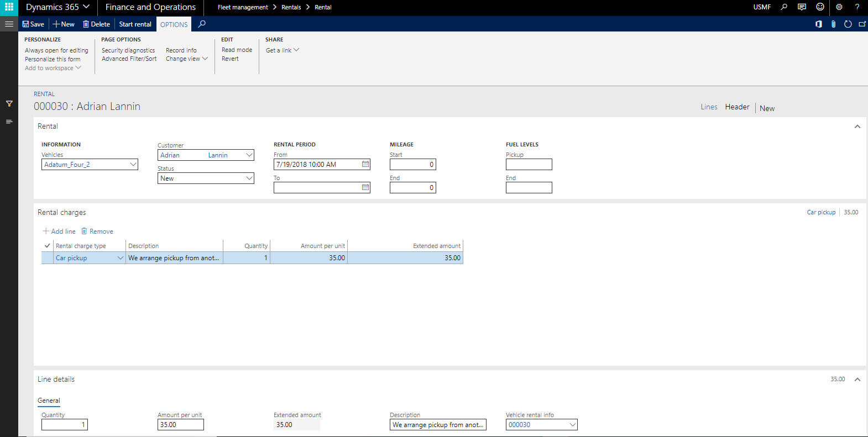Viewport: 868px width, 437px height.
Task: Switch to Lines view
Action: coord(709,107)
